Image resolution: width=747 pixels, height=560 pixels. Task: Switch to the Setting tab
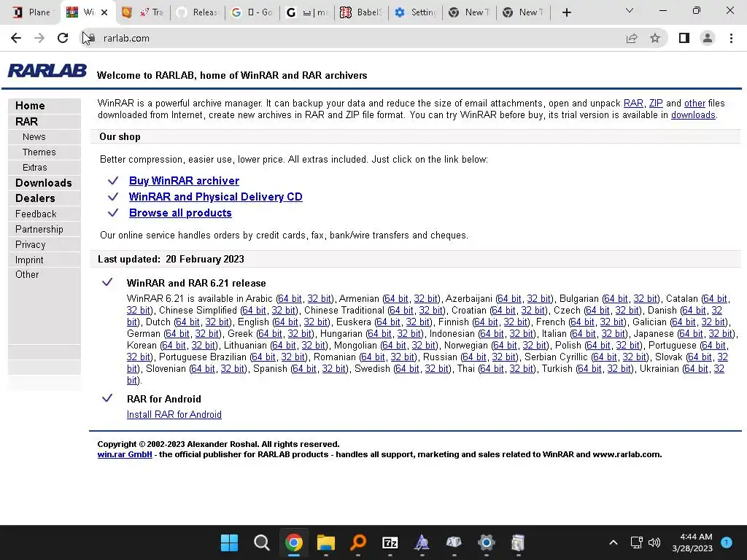click(x=416, y=12)
